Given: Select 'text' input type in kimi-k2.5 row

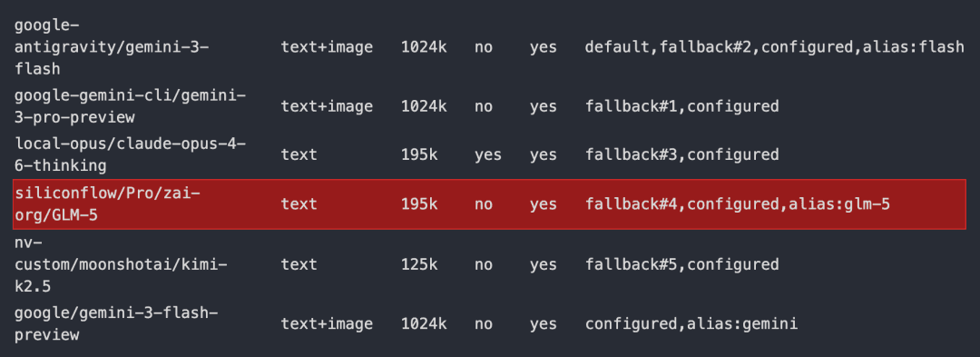Looking at the screenshot, I should pos(299,264).
